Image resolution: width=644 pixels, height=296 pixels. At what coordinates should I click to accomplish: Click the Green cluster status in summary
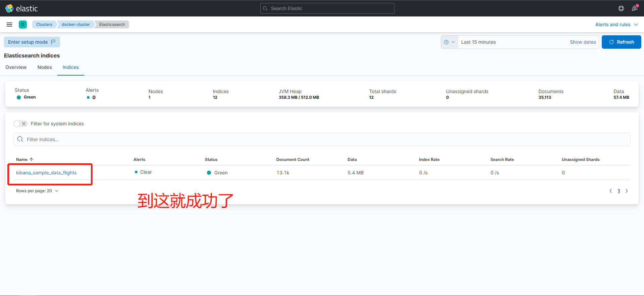(x=26, y=97)
